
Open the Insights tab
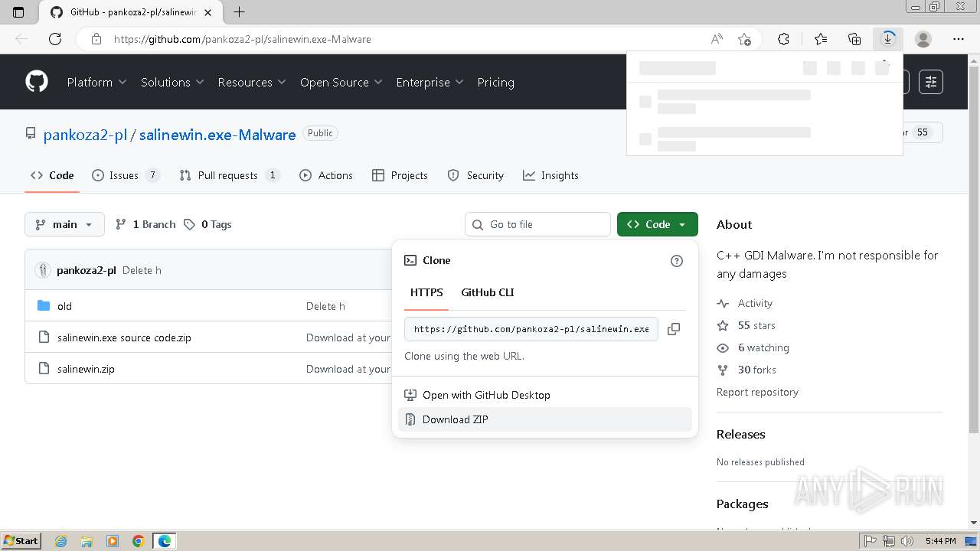coord(550,175)
